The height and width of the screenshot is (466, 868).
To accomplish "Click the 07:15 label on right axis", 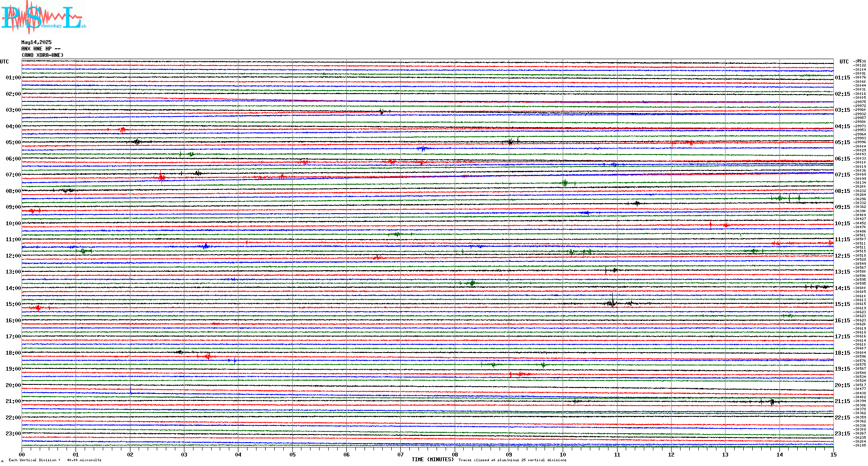I will click(843, 175).
